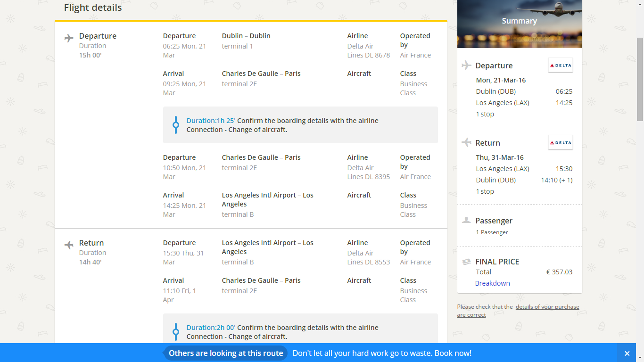Click the Delta logo in the Summary Departure section

pos(561,65)
